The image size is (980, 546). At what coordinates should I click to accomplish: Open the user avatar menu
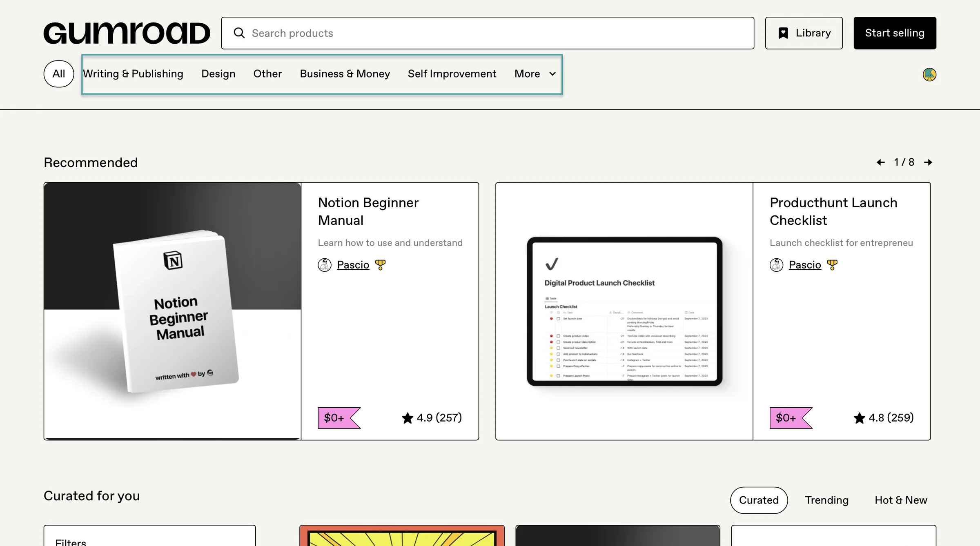[929, 74]
